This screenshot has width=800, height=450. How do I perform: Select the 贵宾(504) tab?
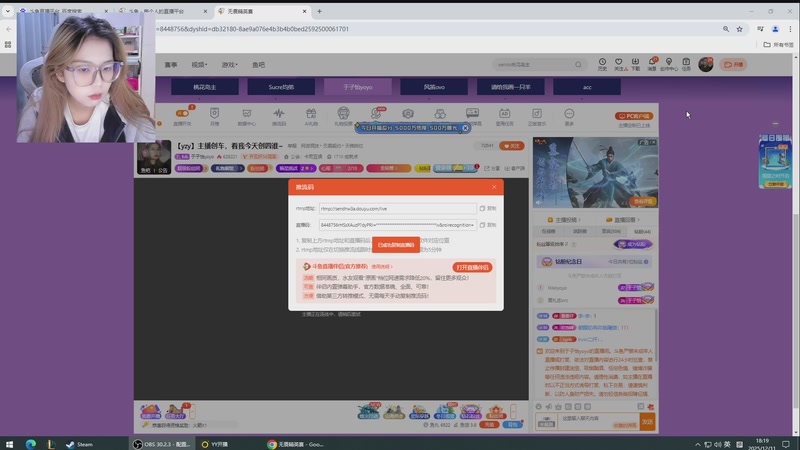tap(611, 232)
